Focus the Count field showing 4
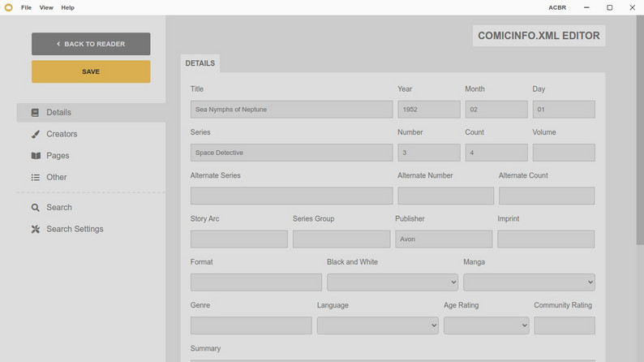The image size is (644, 362). [496, 153]
